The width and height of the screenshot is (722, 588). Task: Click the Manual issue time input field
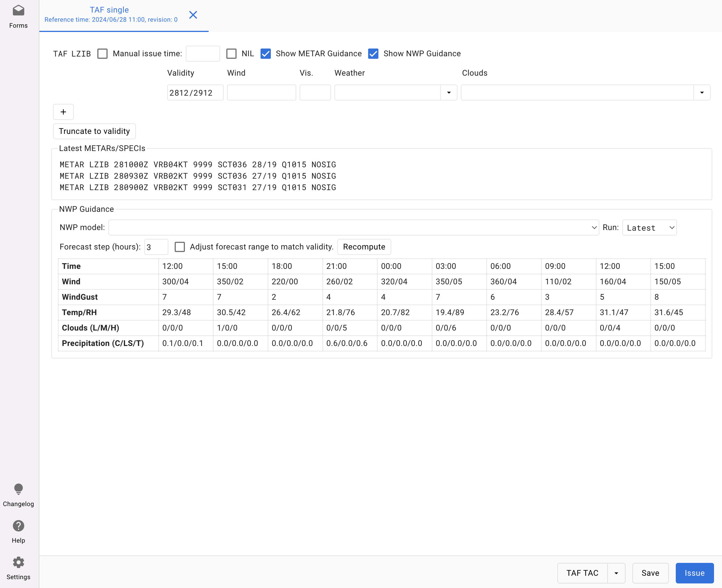click(x=203, y=53)
